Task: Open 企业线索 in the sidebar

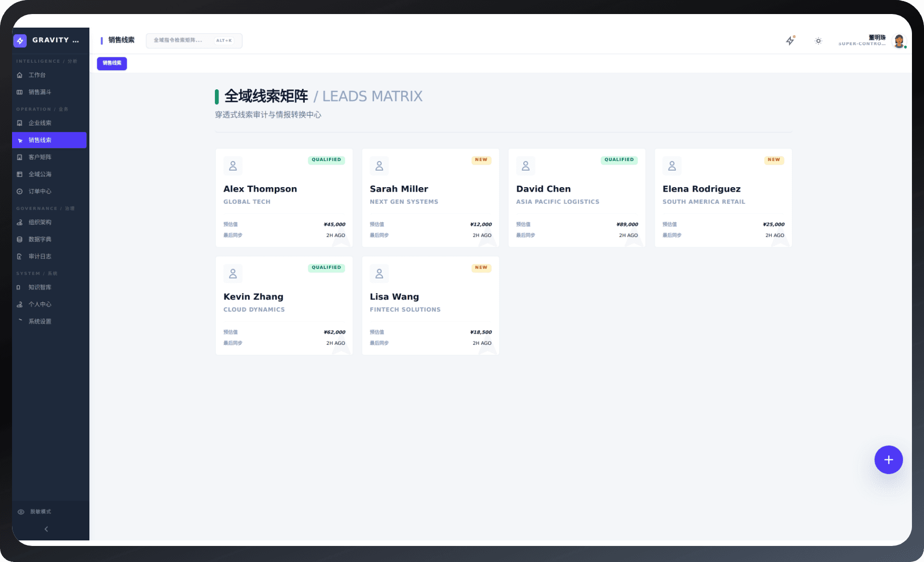Action: point(49,123)
